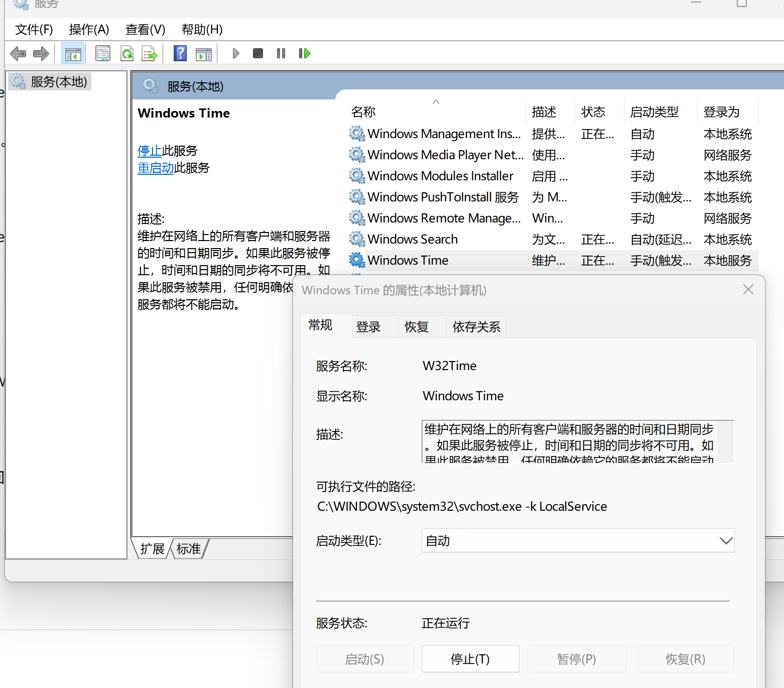784x688 pixels.
Task: Sort by the 名称 column header
Action: click(x=436, y=111)
